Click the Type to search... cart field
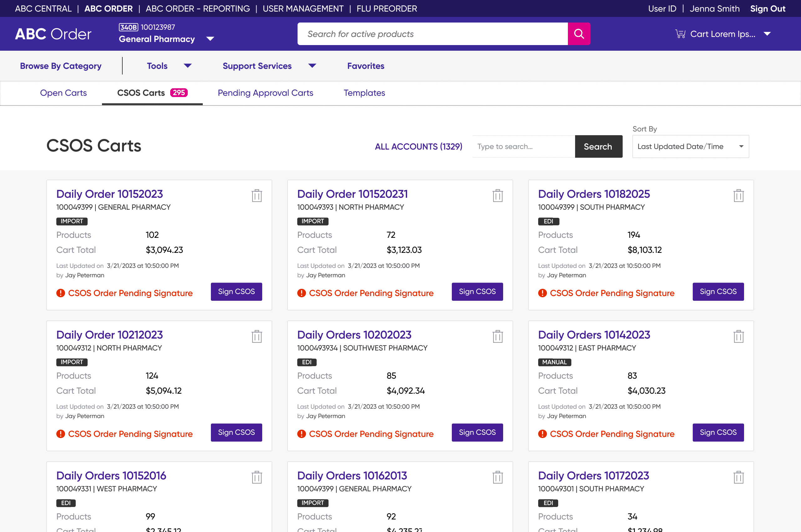 523,146
